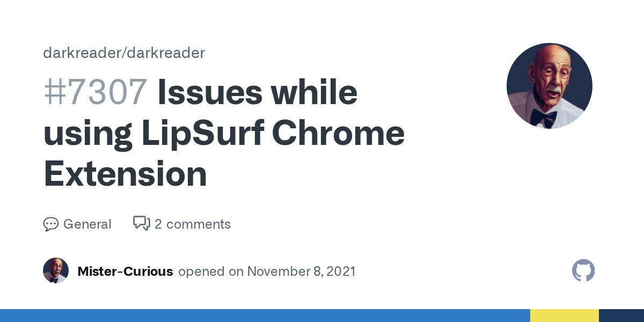Click the GitHub Octocat logo
The width and height of the screenshot is (644, 322).
tap(583, 271)
